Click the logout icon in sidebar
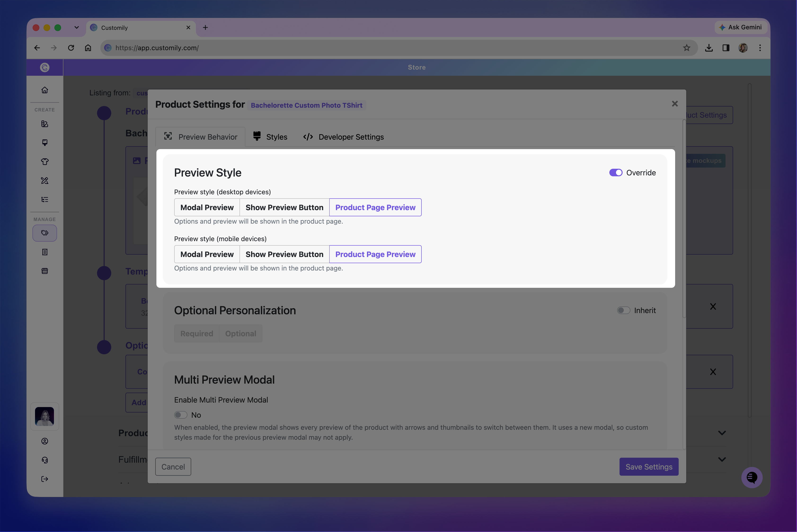Screen dimensions: 797x532 44,479
